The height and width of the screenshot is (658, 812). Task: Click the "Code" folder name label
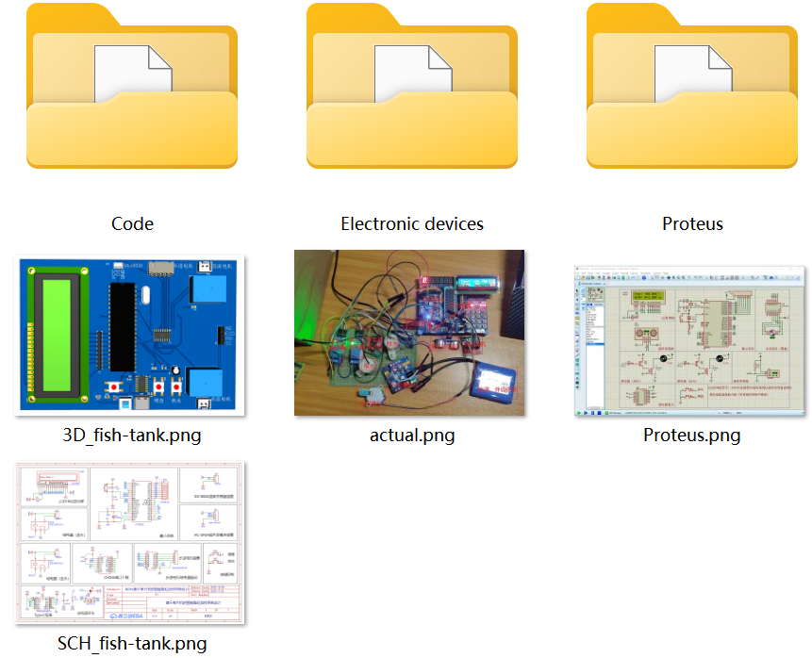[132, 224]
